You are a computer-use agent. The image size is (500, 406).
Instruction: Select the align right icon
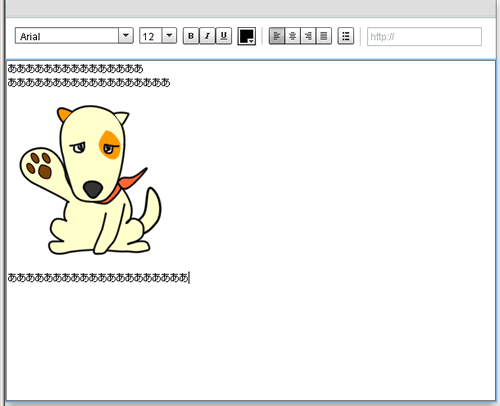coord(308,36)
